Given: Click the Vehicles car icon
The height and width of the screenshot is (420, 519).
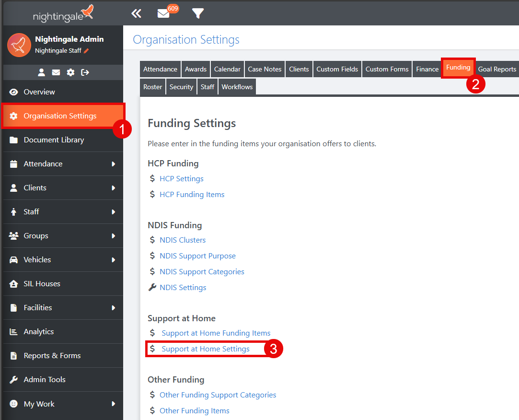Looking at the screenshot, I should (x=13, y=260).
